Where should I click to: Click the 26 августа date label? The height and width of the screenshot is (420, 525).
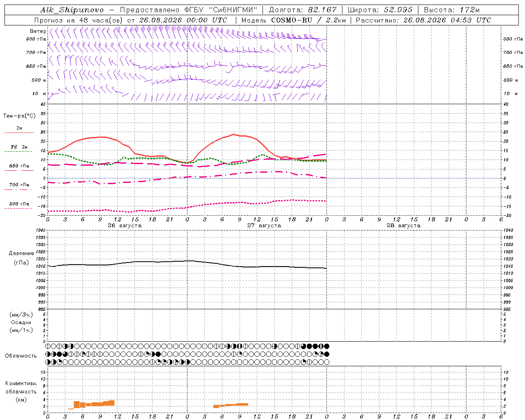click(x=125, y=226)
